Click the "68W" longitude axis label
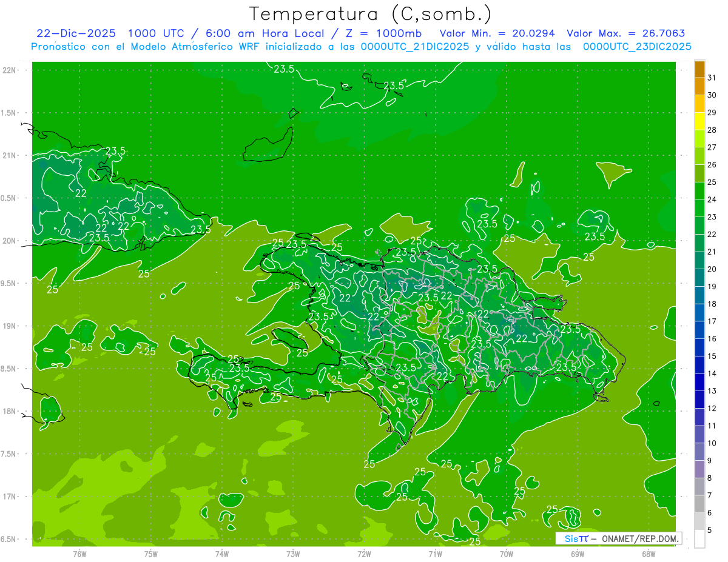 (x=649, y=554)
